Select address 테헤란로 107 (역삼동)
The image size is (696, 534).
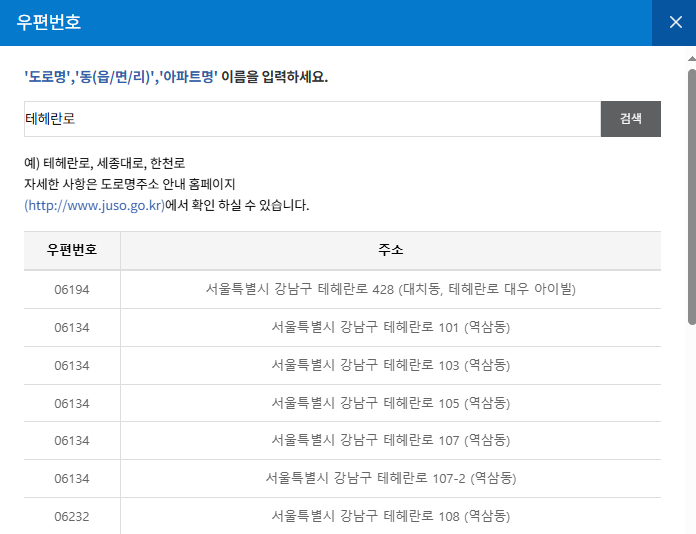coord(391,440)
